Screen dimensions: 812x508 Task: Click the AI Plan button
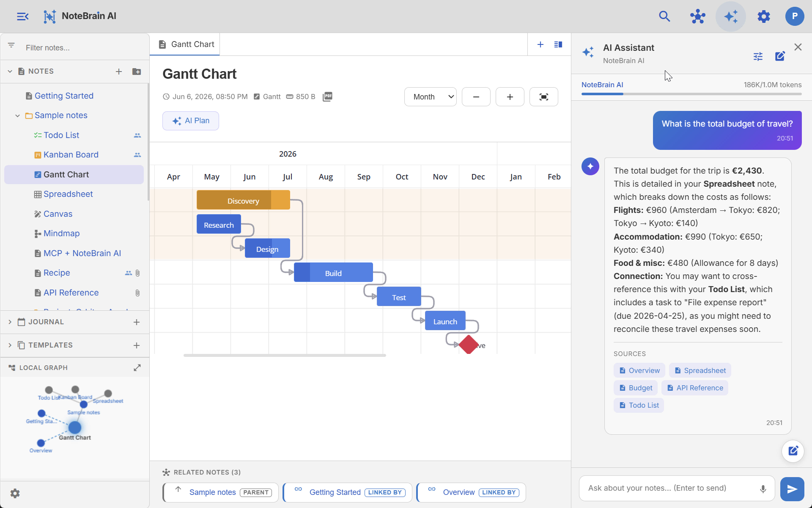click(191, 121)
